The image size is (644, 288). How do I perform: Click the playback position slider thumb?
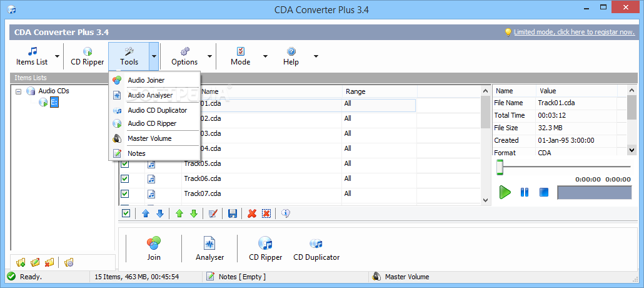500,167
